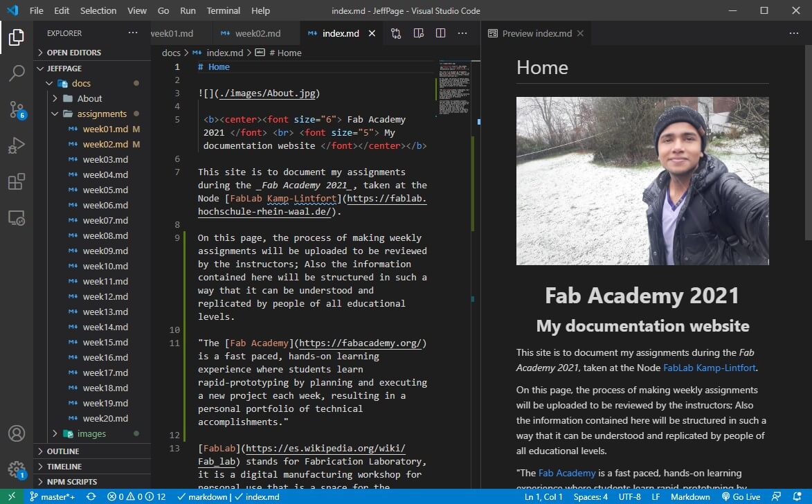Click the Split Editor Right icon

point(441,34)
